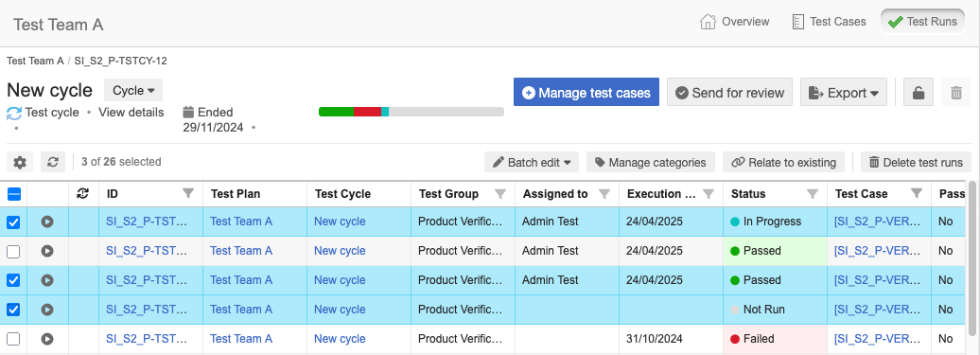Uncheck the Not Run row checkbox

click(13, 310)
